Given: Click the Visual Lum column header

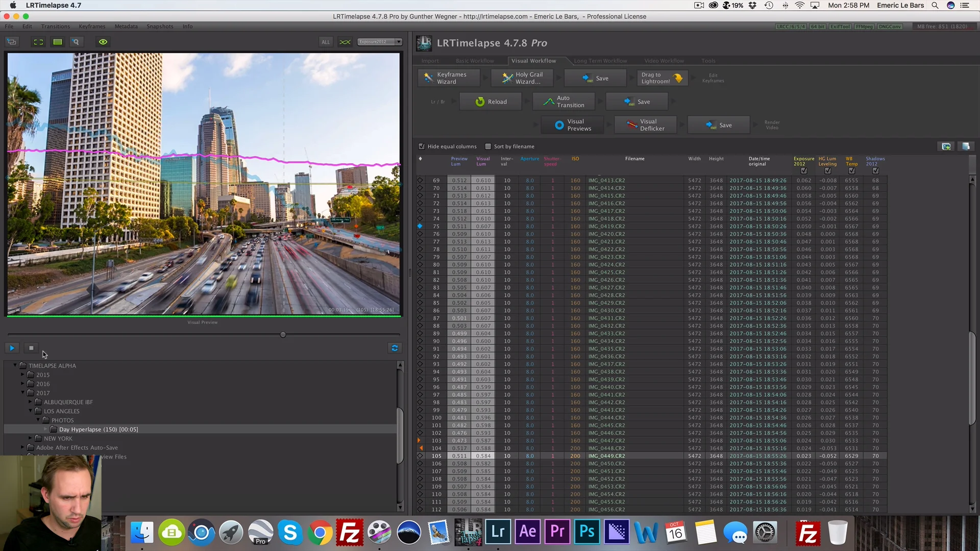Looking at the screenshot, I should pos(483,161).
